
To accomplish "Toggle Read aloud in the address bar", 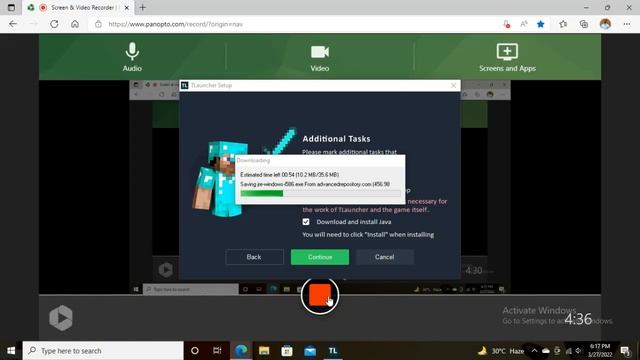I will [x=524, y=24].
